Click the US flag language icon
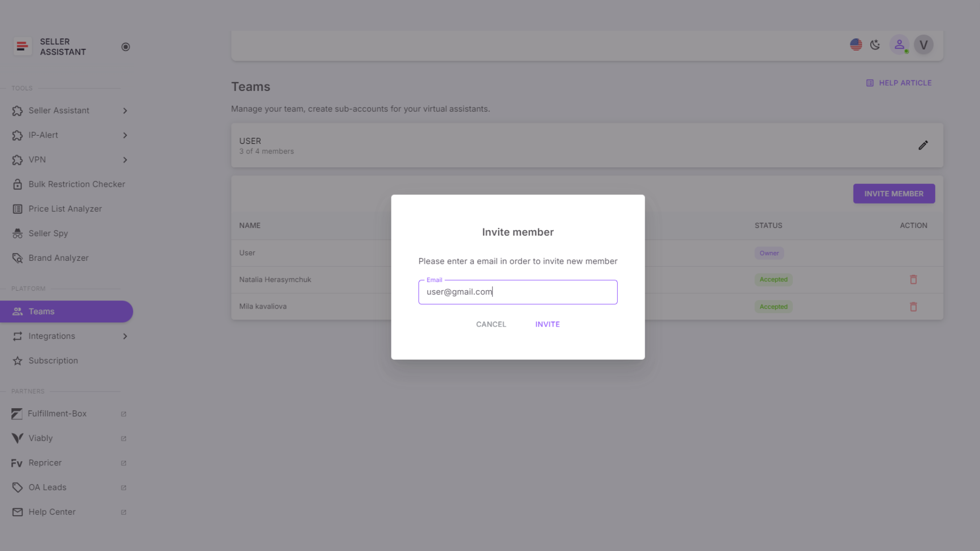Viewport: 980px width, 551px height. [x=856, y=45]
